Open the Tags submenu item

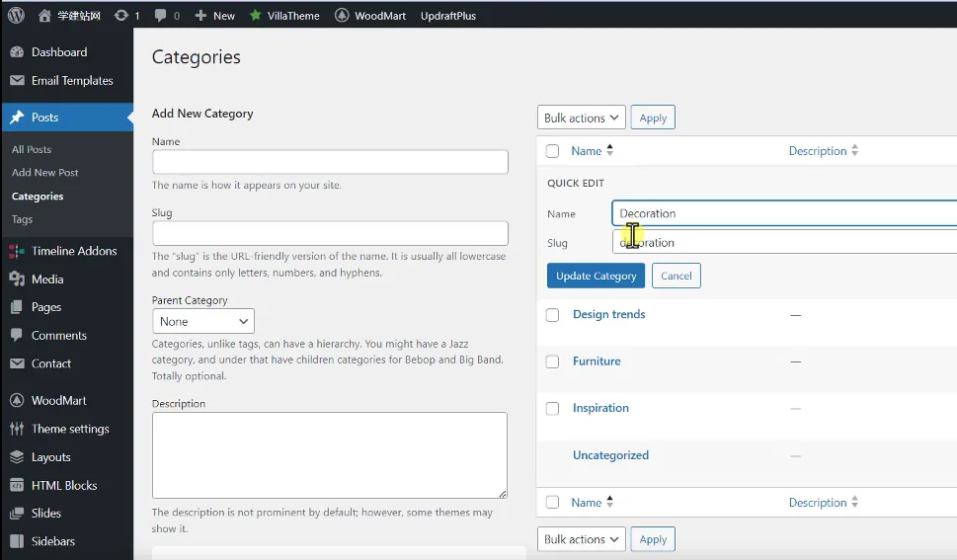coord(22,219)
